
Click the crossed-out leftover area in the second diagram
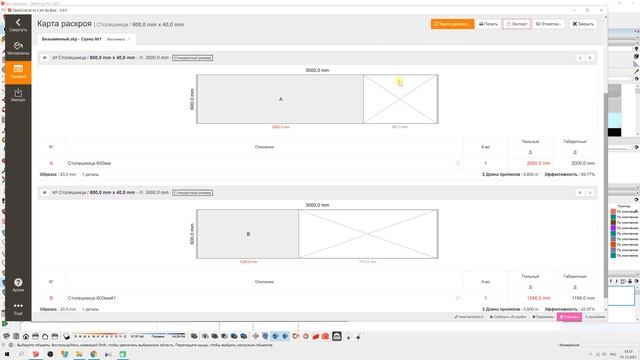point(368,234)
